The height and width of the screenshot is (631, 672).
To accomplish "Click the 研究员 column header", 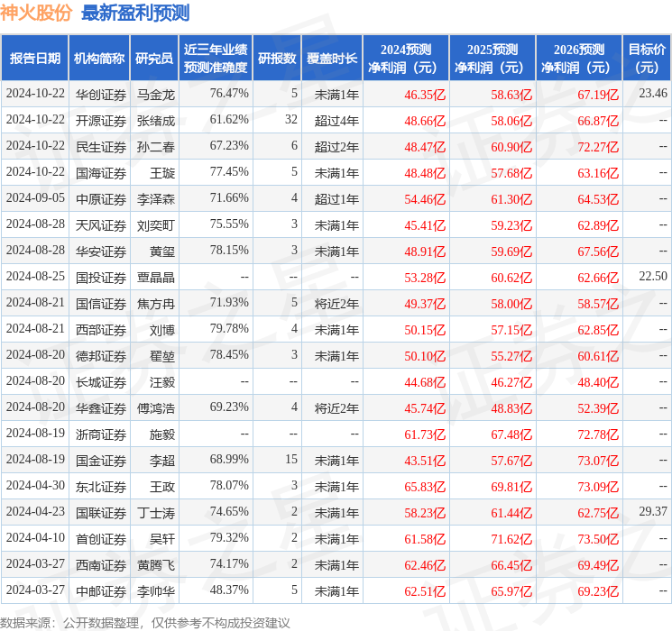I will pos(154,58).
